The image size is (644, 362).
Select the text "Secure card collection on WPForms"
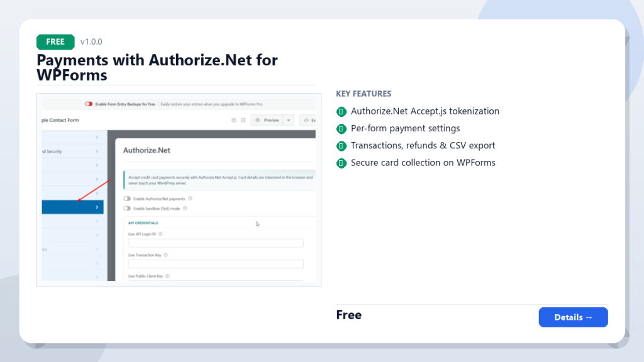[x=423, y=163]
